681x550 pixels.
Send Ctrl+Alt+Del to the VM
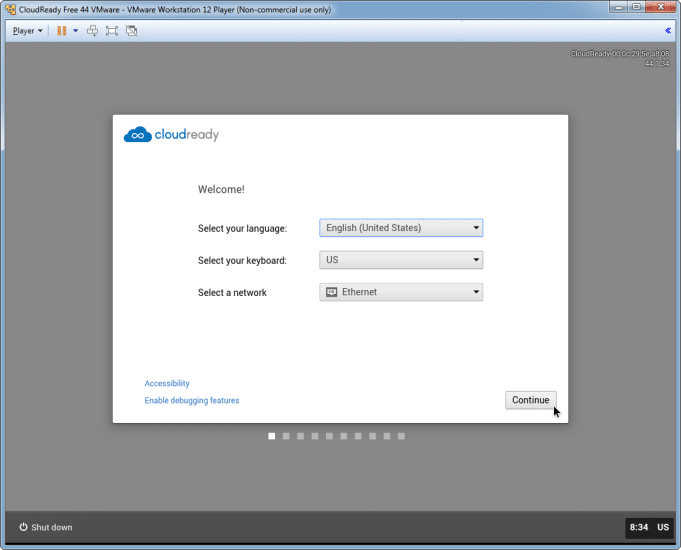93,31
